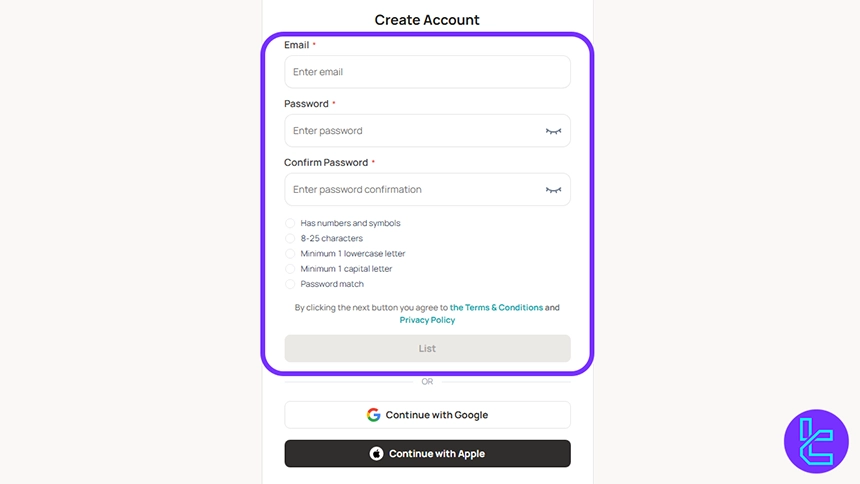Select the password confirmation field
Viewport: 860px width, 484px height.
click(415, 190)
